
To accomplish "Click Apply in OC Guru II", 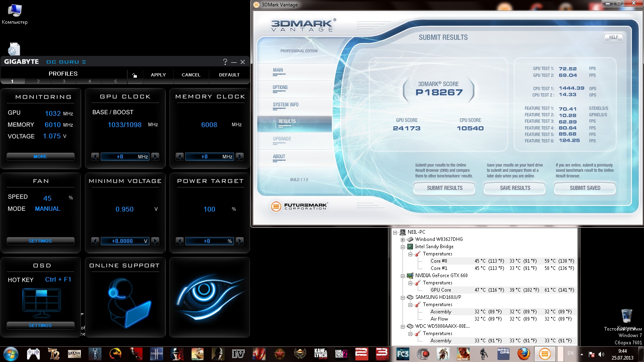I will pyautogui.click(x=158, y=75).
